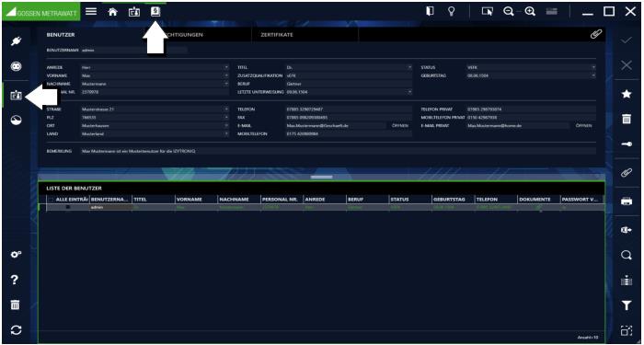644x345 pixels.
Task: Go to the Home screen icon
Action: pyautogui.click(x=112, y=12)
